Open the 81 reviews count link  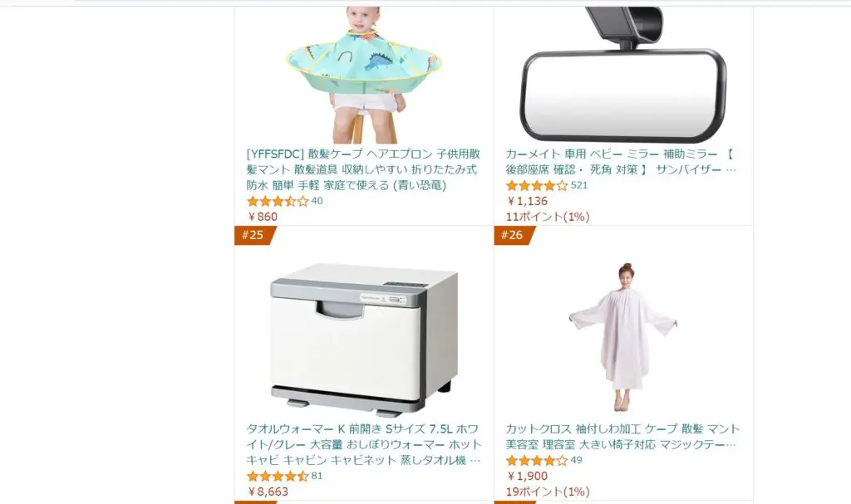tap(317, 476)
